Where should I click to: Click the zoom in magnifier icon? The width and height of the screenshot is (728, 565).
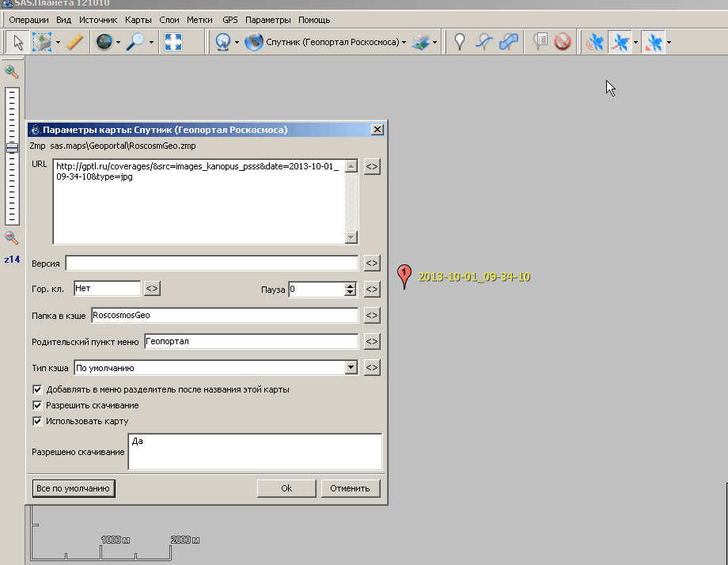click(12, 72)
